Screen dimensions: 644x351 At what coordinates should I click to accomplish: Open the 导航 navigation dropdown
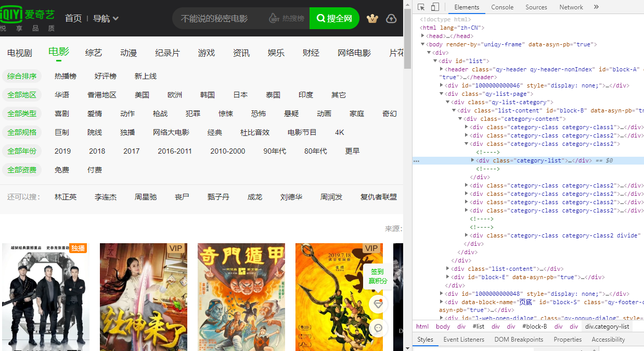tap(106, 18)
